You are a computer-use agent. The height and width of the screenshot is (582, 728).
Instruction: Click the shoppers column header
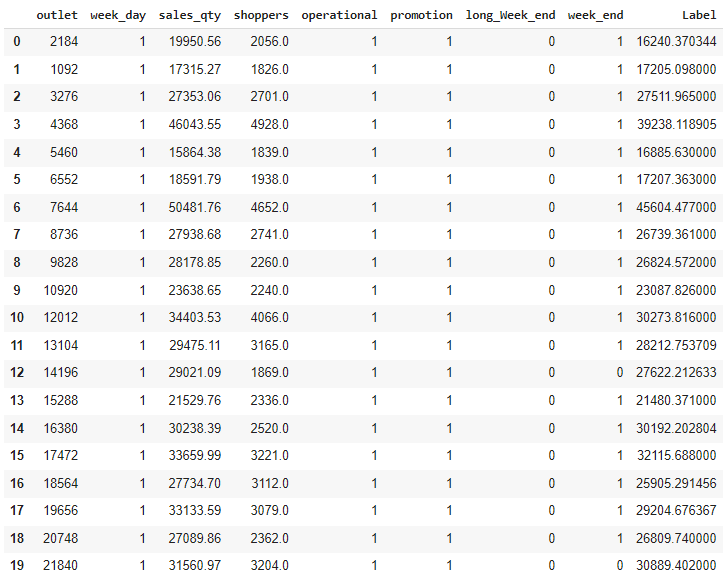tap(261, 16)
